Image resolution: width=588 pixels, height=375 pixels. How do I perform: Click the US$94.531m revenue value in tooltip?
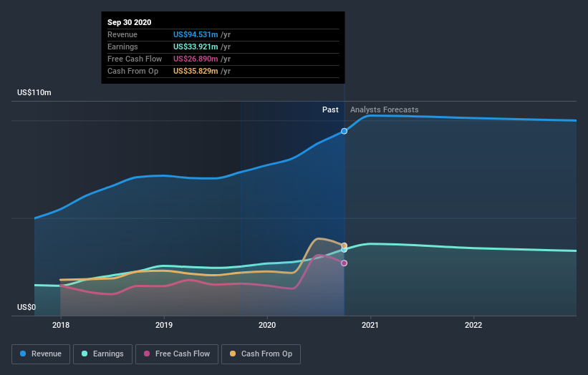[196, 34]
